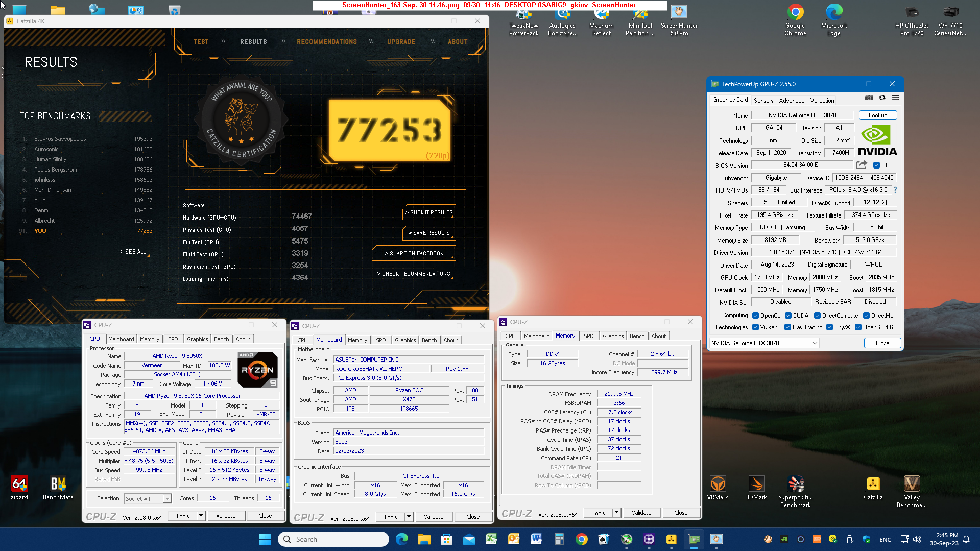Expand Tools dropdown arrow in CPU-Z Mainboard window
The image size is (980, 551).
coord(409,517)
